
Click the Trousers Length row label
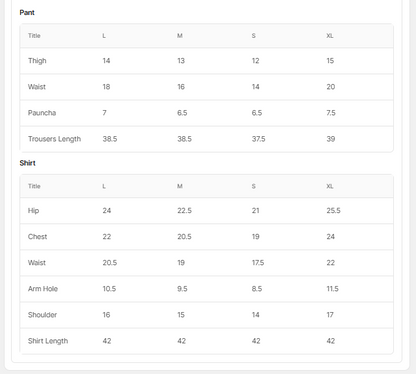pyautogui.click(x=54, y=139)
